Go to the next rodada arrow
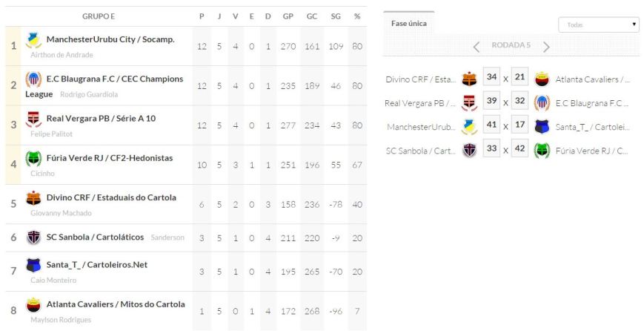 (x=546, y=46)
